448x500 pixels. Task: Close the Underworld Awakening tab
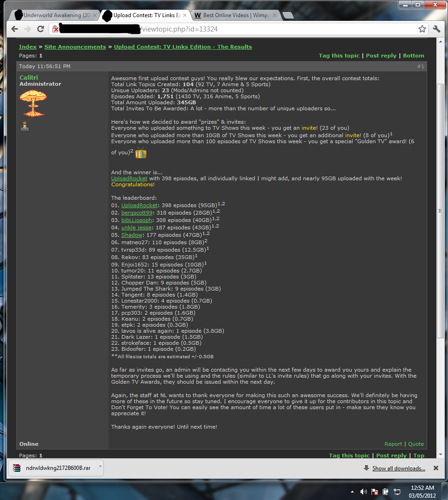pyautogui.click(x=95, y=15)
